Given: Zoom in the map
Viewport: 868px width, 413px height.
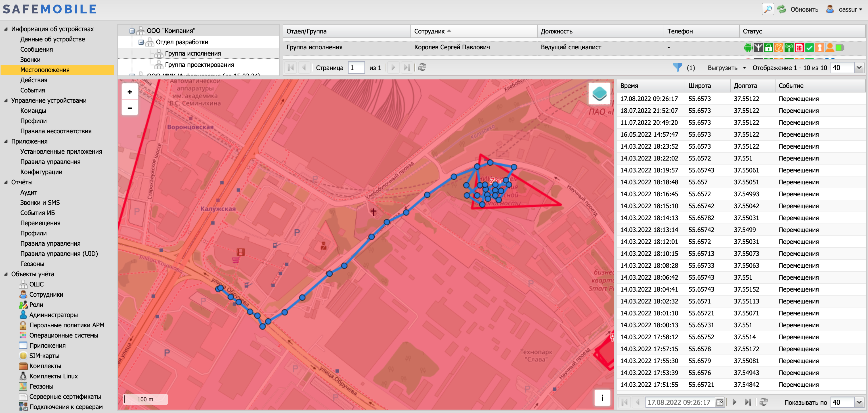Looking at the screenshot, I should (x=130, y=92).
